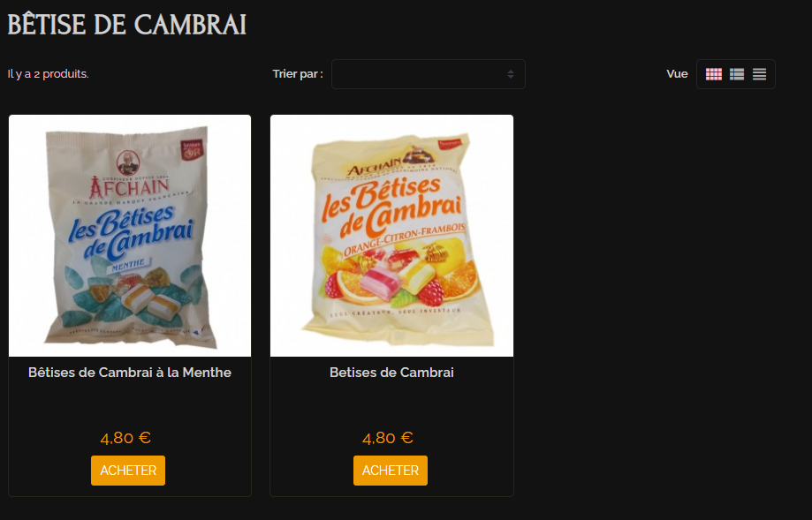Open the Orange-Citron-Framboise candy bag image

click(x=392, y=236)
